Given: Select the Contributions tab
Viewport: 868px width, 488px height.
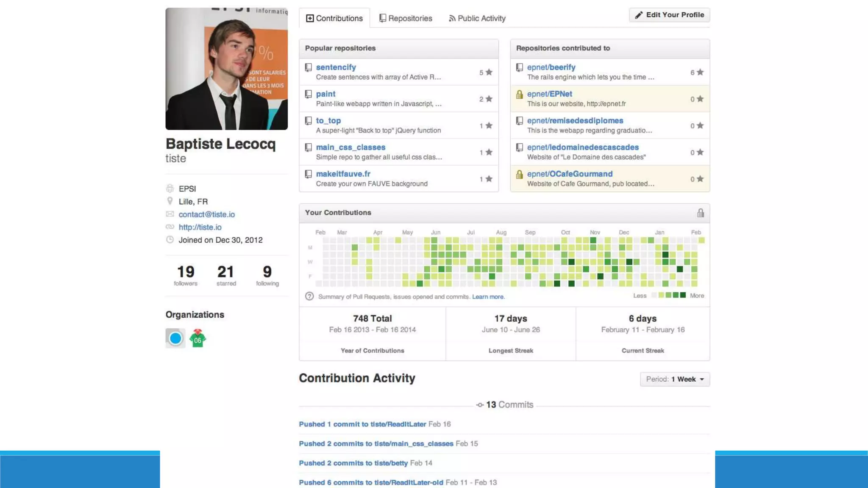Looking at the screenshot, I should pyautogui.click(x=334, y=18).
